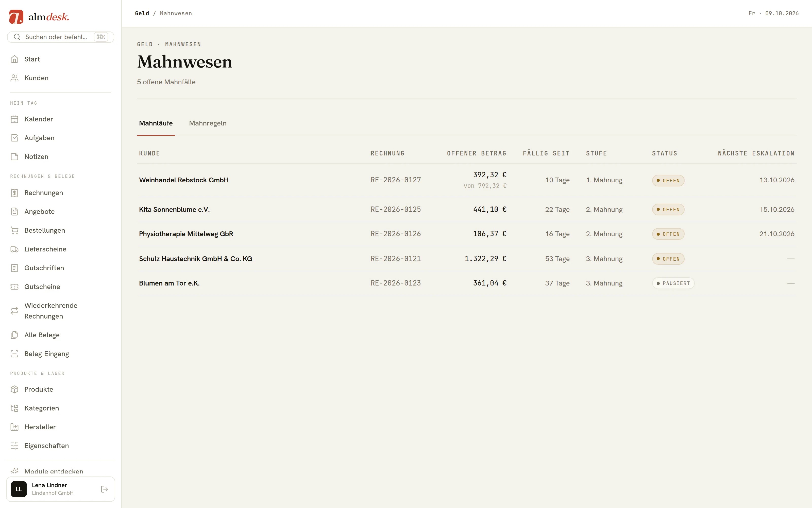Select the Mahnläufe tab
The image size is (812, 508).
pos(156,123)
